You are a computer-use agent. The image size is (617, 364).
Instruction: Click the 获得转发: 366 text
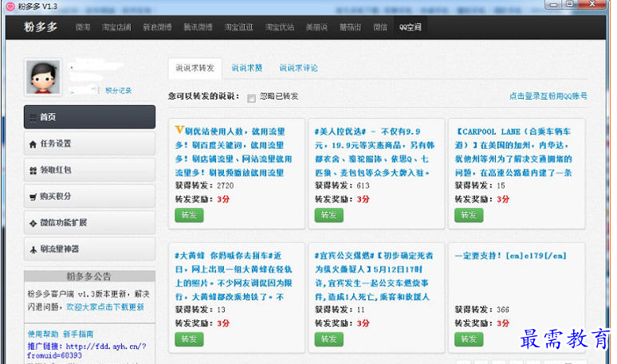[482, 310]
